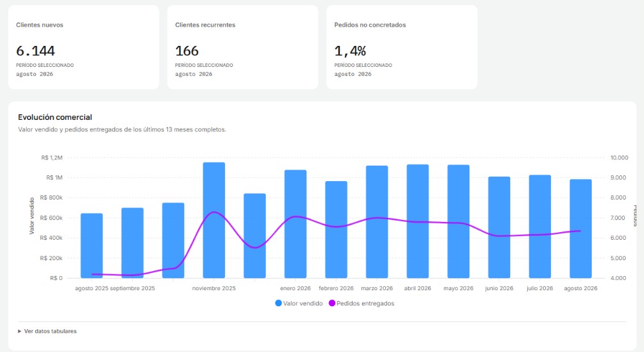Click the noviembre 2025 x-axis label
644x352 pixels.
coord(214,288)
